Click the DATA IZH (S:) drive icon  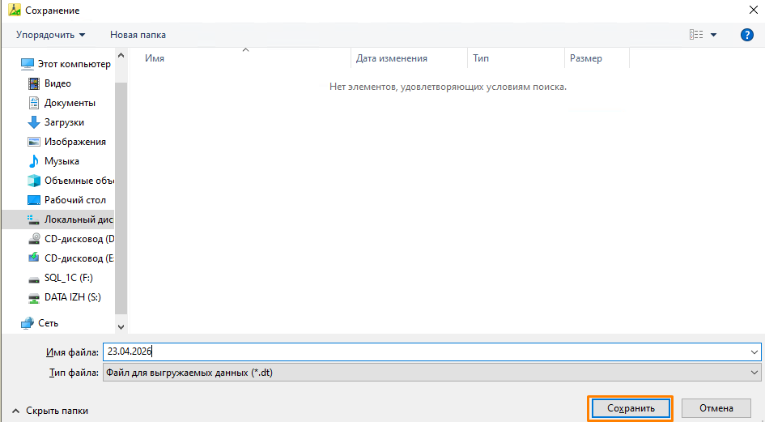(34, 298)
